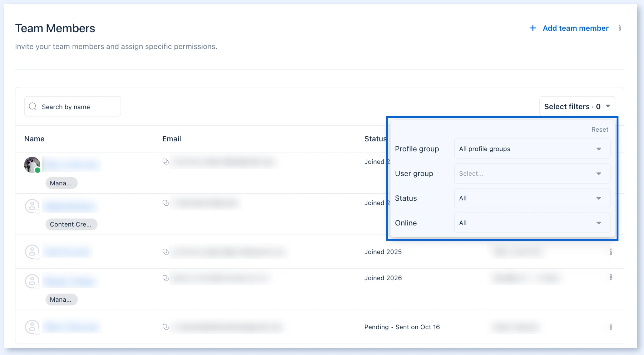Click the Add team member link
This screenshot has height=355, width=644.
[575, 28]
